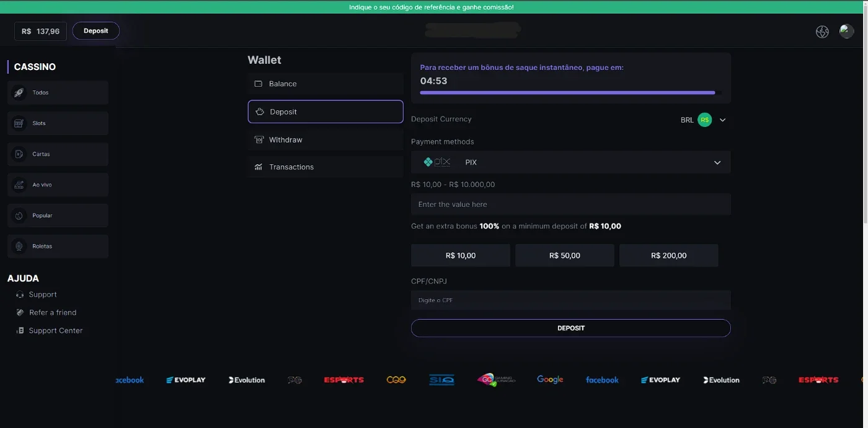Viewport: 868px width, 428px height.
Task: Click the second Evolution logo
Action: (721, 380)
